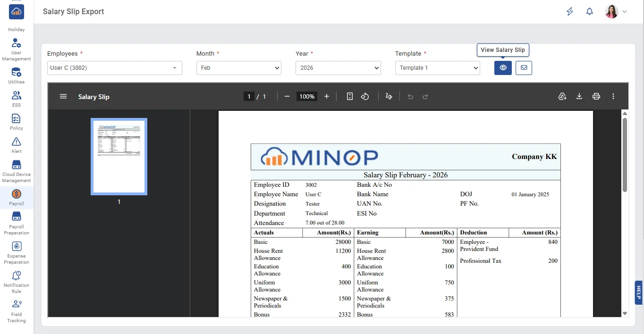The height and width of the screenshot is (334, 644).
Task: Download the salary slip PDF
Action: click(x=579, y=96)
